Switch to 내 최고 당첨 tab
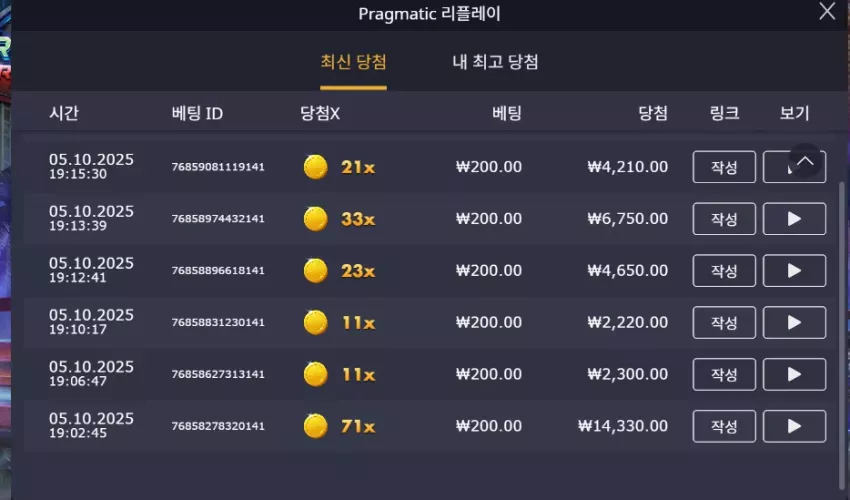Viewport: 850px width, 500px height. click(495, 62)
